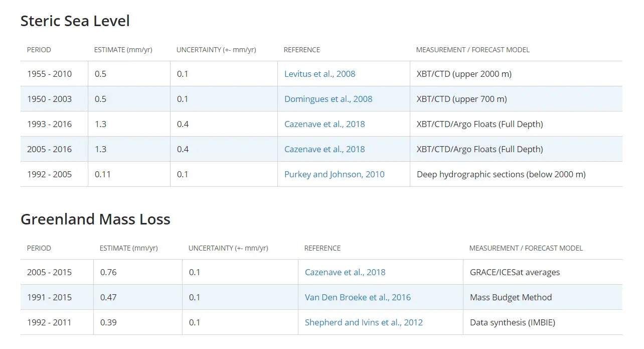Click REFERENCE column header in Greenland table
Image resolution: width=644 pixels, height=349 pixels.
pos(322,248)
